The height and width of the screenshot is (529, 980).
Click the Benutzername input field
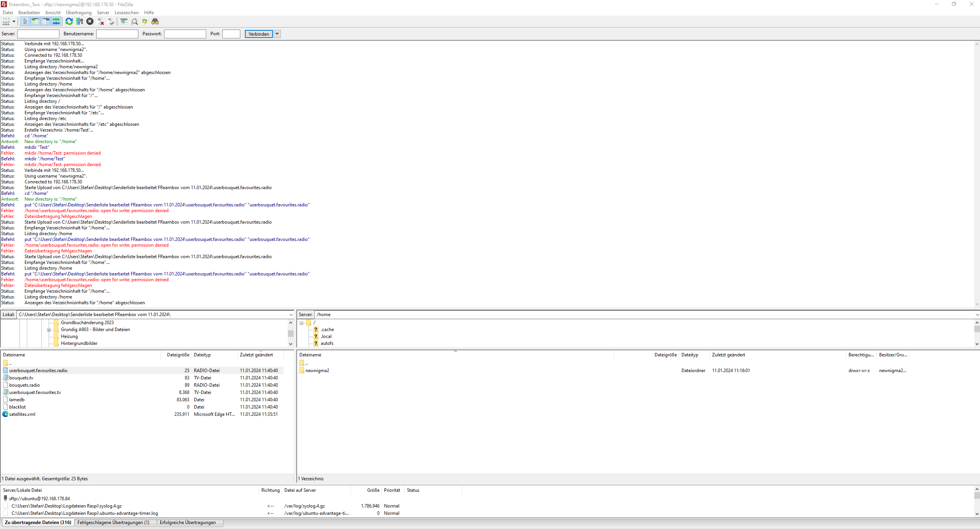pos(117,34)
